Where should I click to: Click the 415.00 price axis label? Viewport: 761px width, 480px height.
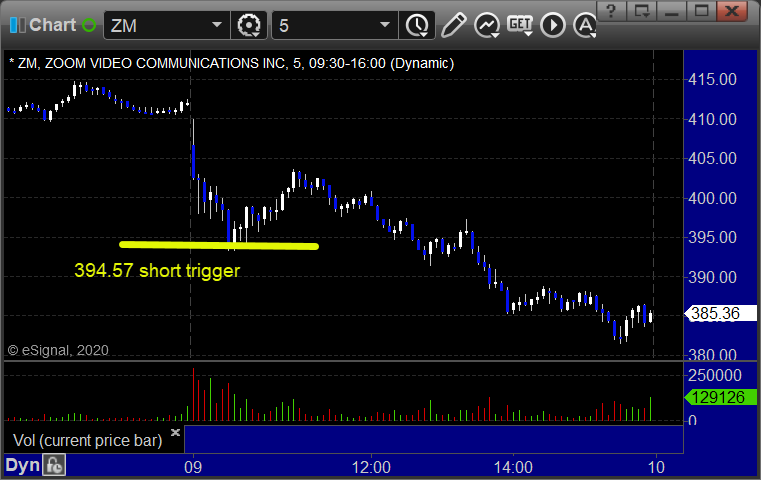coord(712,80)
